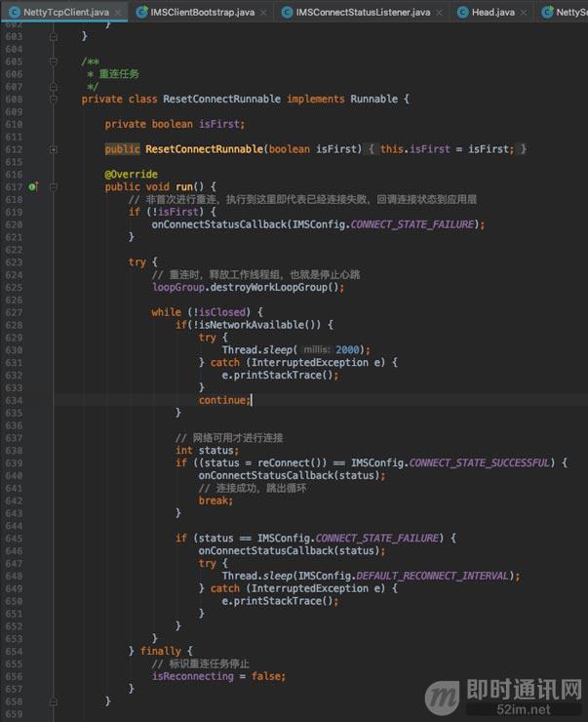This screenshot has width=588, height=722.
Task: Open the IMSClientBootstrap.java tab
Action: click(x=203, y=12)
